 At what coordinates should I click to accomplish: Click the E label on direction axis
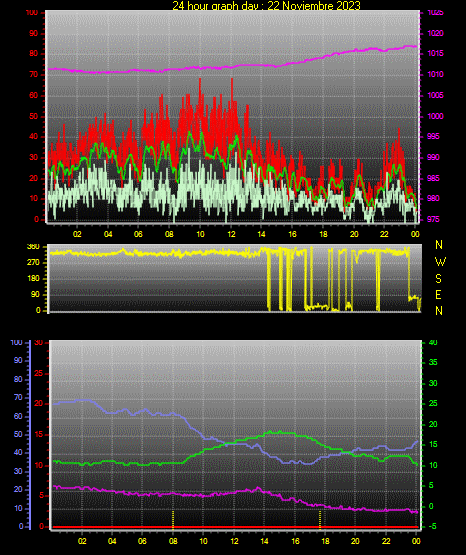pos(438,294)
